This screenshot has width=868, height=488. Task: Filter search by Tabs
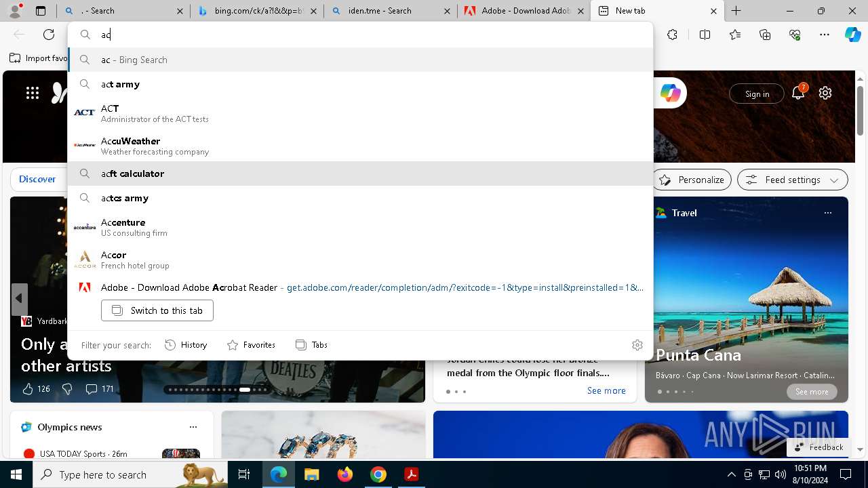coord(312,345)
